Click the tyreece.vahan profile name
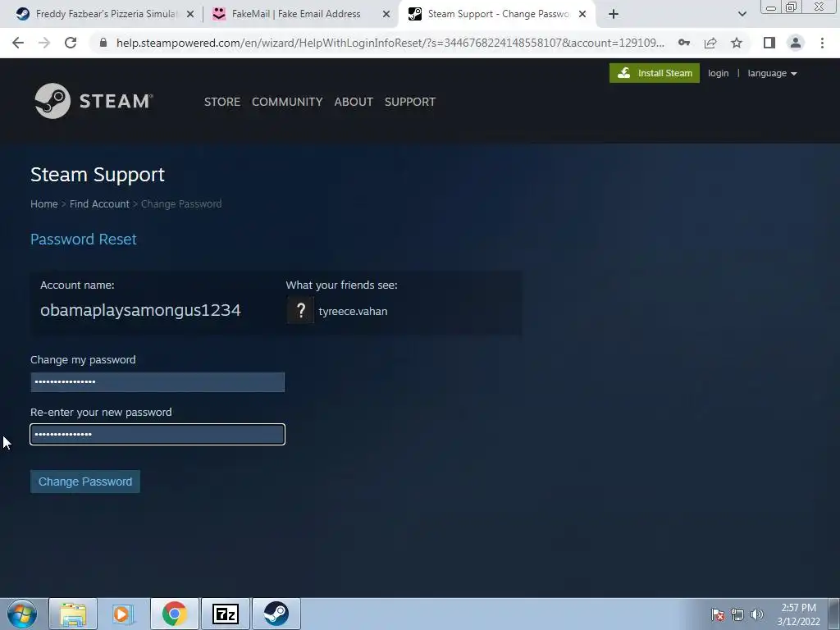Screen dimensions: 840x630 pyautogui.click(x=353, y=311)
